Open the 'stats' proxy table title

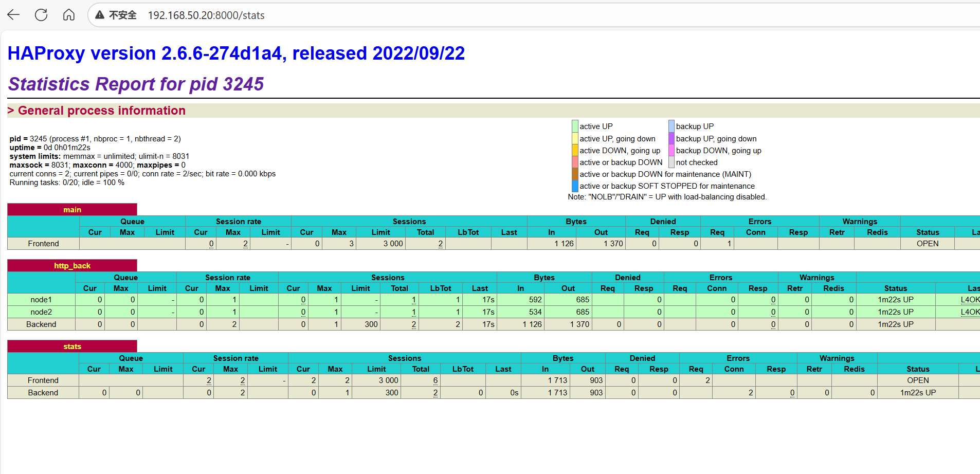pos(72,347)
